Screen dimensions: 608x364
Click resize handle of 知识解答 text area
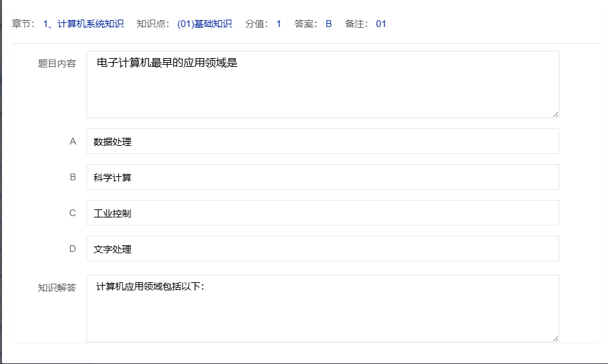(555, 338)
